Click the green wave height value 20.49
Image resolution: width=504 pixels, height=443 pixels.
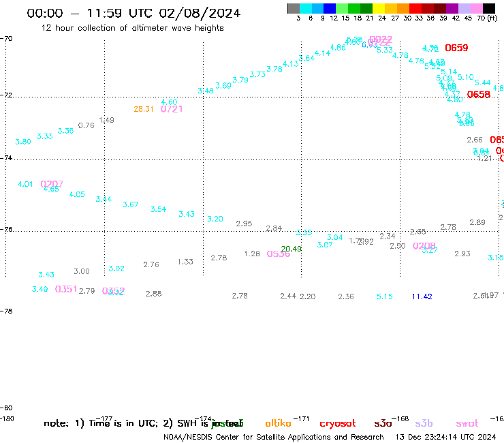pyautogui.click(x=292, y=249)
